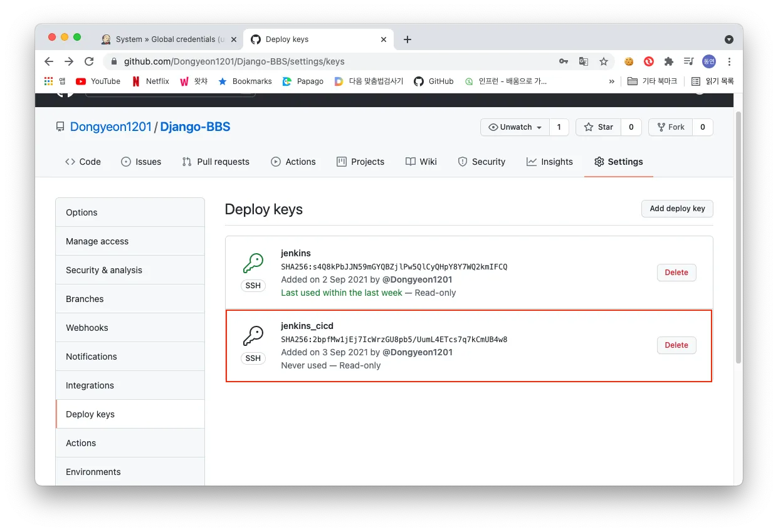Select Deploy keys in the settings sidebar
Screen dimensions: 778x532
tap(130, 414)
